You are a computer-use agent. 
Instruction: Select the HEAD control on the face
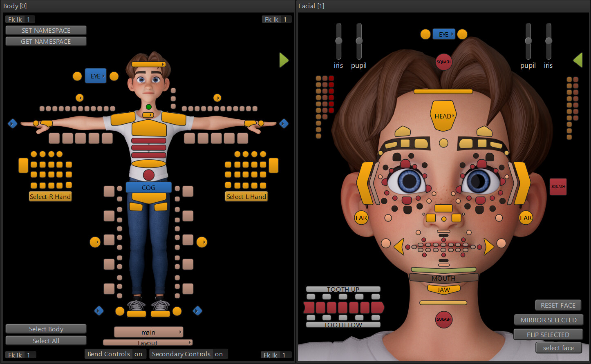click(x=443, y=116)
